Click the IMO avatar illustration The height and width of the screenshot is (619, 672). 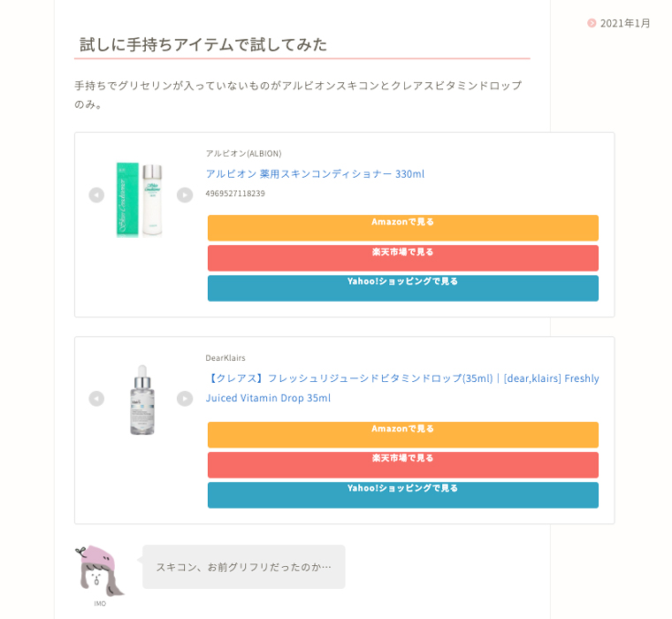point(100,571)
